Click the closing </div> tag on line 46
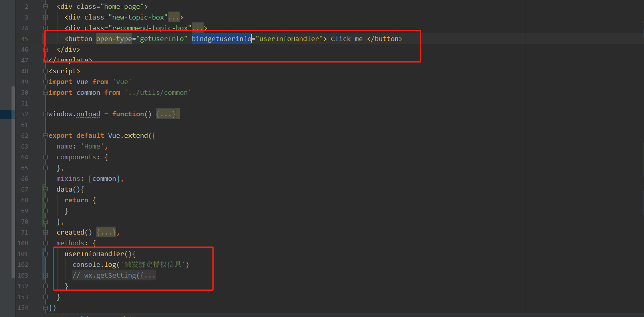 click(68, 49)
